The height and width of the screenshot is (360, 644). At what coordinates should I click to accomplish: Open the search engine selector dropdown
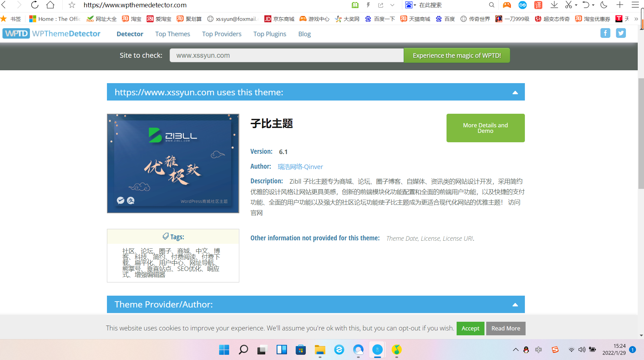[411, 5]
